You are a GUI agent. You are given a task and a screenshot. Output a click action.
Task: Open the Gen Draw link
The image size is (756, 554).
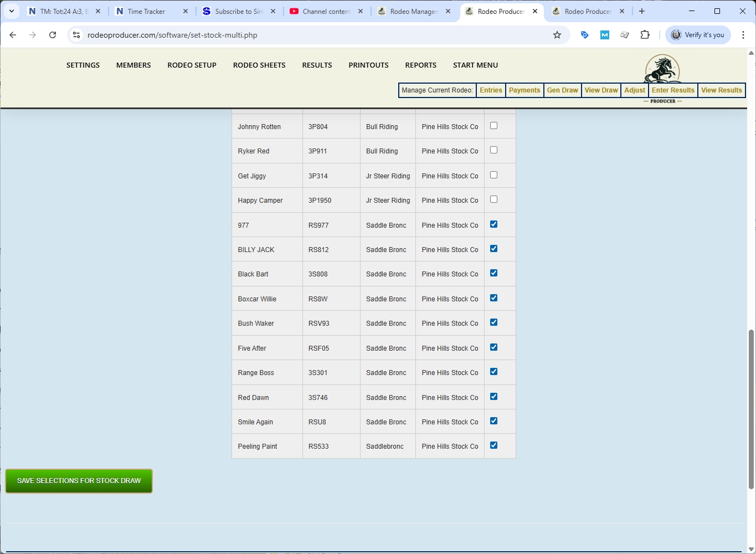coord(562,90)
